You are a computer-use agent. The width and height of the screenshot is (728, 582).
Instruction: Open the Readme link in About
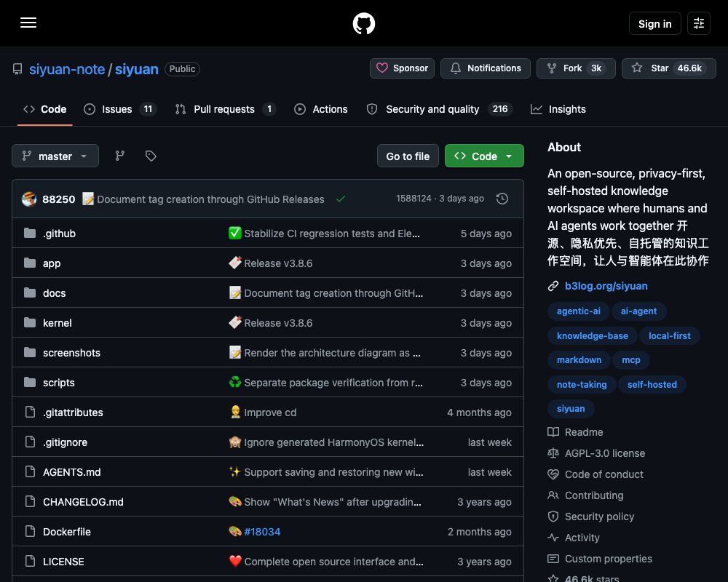click(x=575, y=432)
